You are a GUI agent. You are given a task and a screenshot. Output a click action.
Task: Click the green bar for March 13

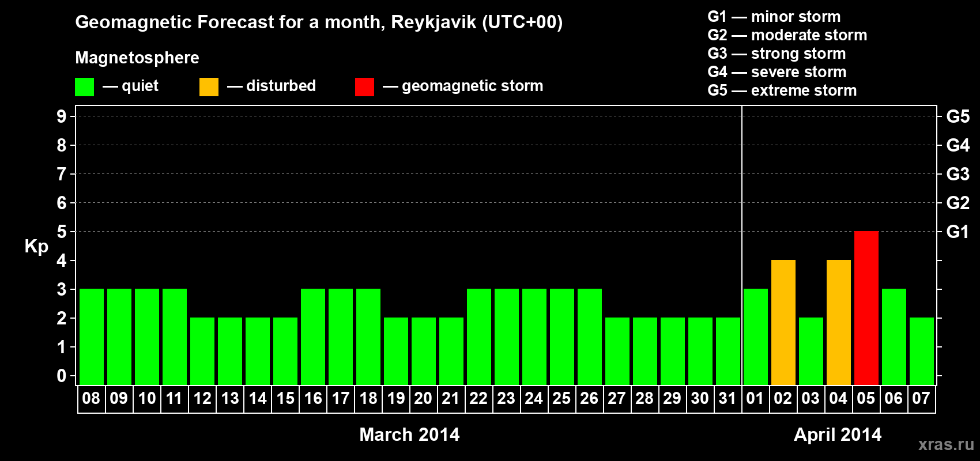pos(230,351)
